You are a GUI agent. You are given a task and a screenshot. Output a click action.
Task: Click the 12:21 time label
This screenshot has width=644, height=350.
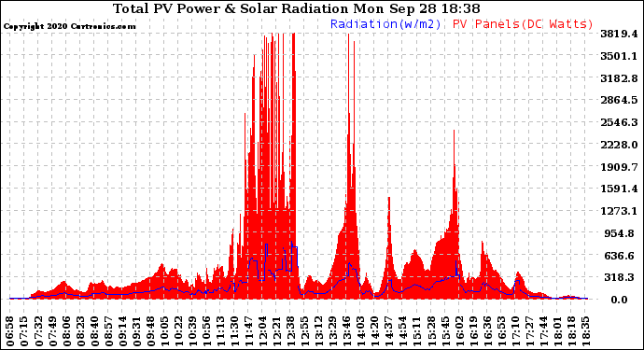[277, 331]
